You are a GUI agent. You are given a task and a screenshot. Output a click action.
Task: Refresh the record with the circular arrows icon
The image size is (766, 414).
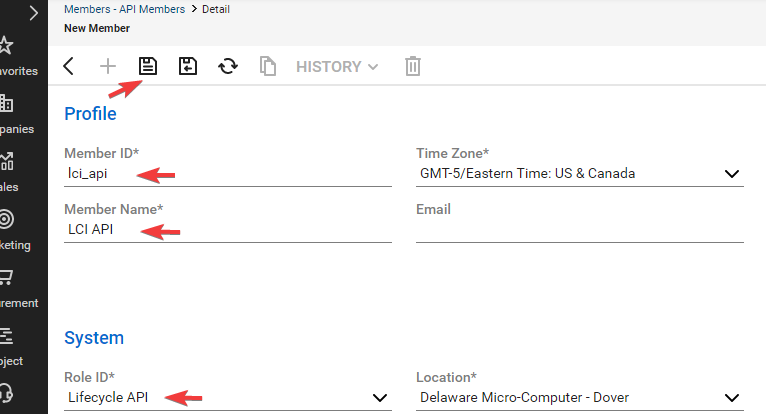click(x=228, y=67)
